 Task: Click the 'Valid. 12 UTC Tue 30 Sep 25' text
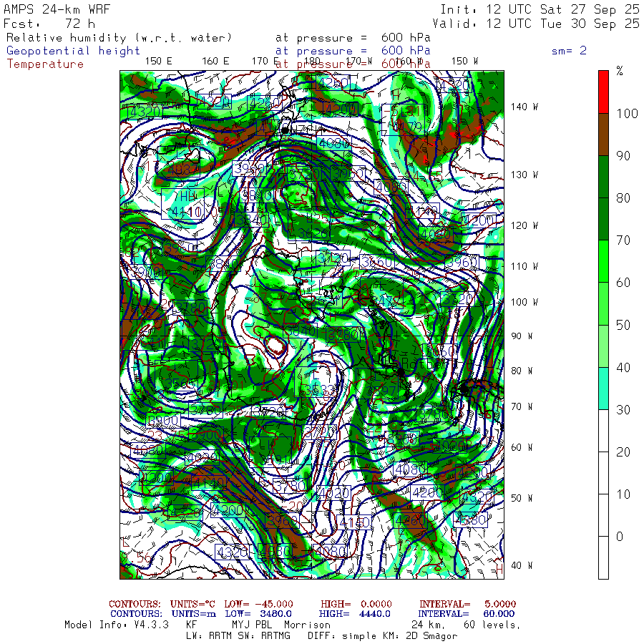point(540,23)
